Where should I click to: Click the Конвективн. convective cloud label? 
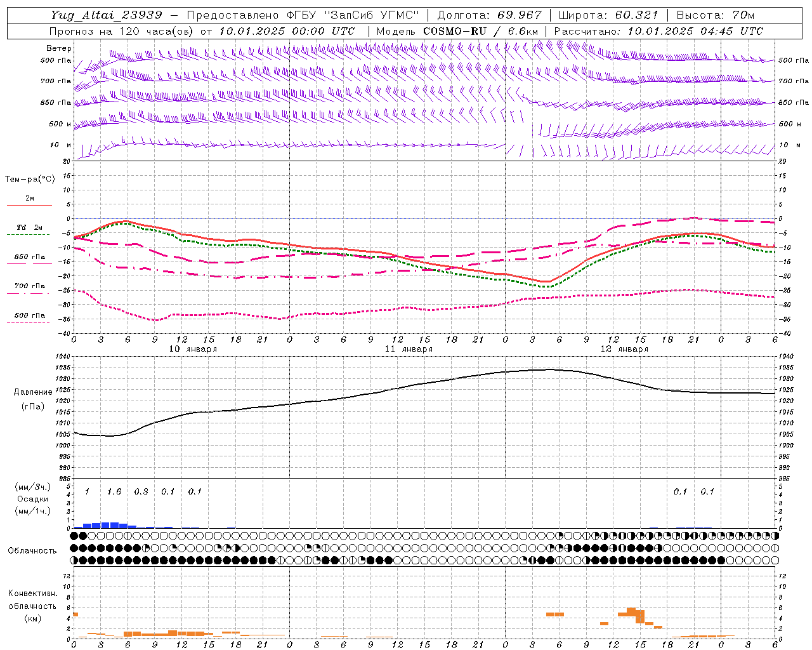32,594
